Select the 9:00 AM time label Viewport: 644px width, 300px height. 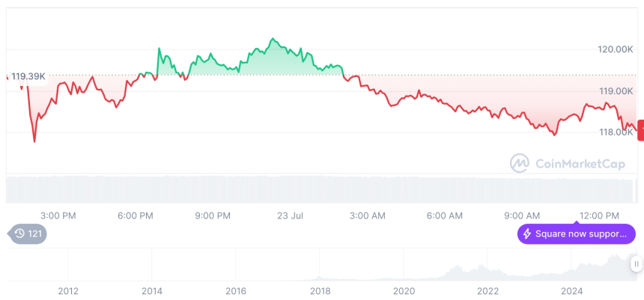(522, 216)
